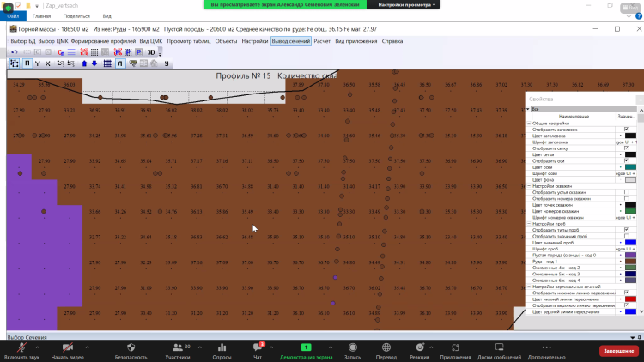644x362 pixels.
Task: Enable Отобразить устья скважин checkbox
Action: click(626, 192)
